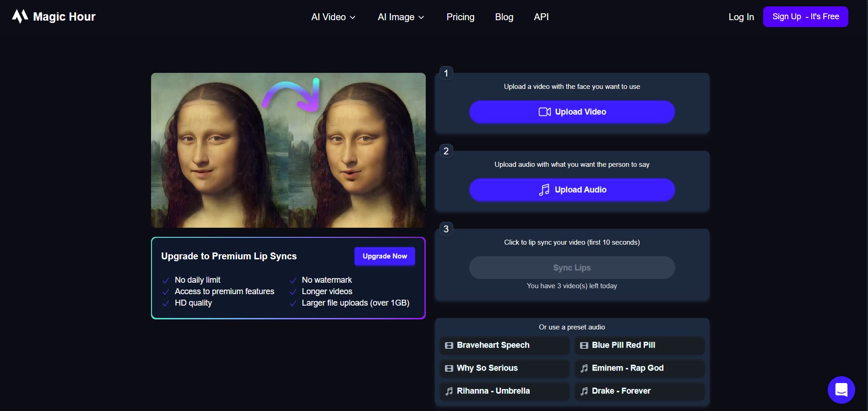Click 'You have 3 video(s) left today' text
The height and width of the screenshot is (411, 868).
click(572, 286)
